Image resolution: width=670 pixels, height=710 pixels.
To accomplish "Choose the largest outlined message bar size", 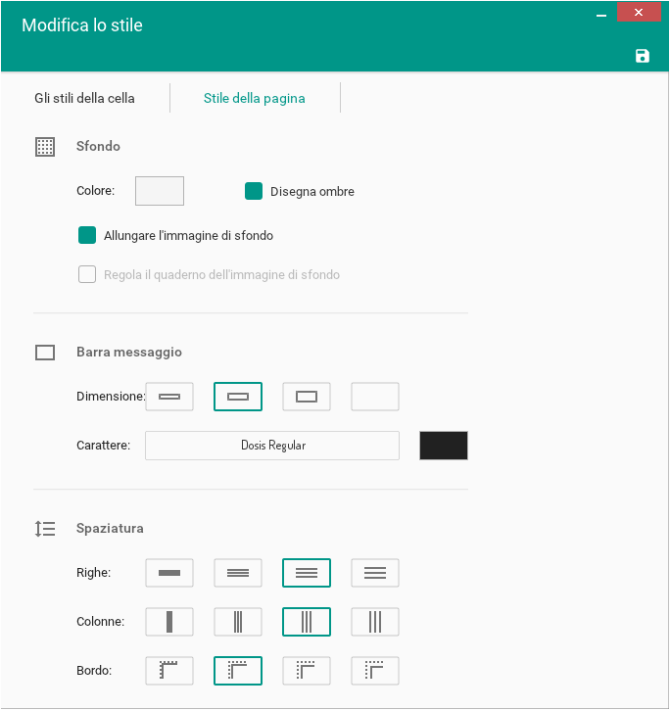I will tap(306, 397).
